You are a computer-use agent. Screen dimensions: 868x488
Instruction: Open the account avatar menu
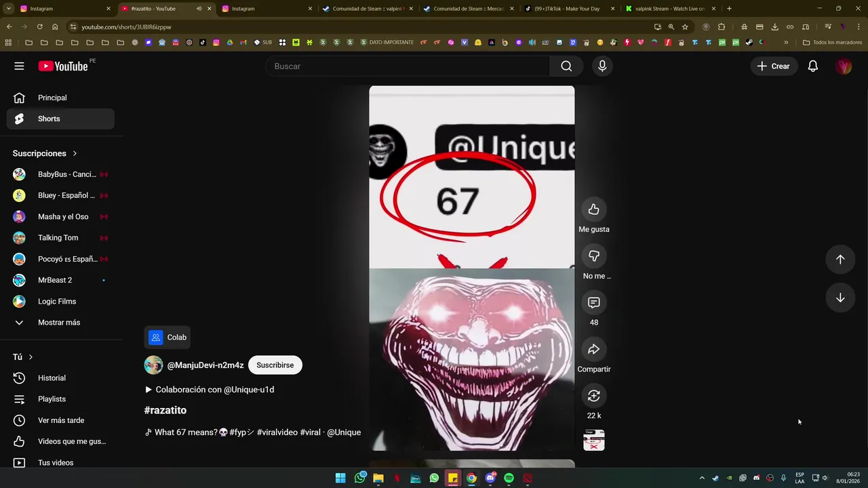[844, 66]
